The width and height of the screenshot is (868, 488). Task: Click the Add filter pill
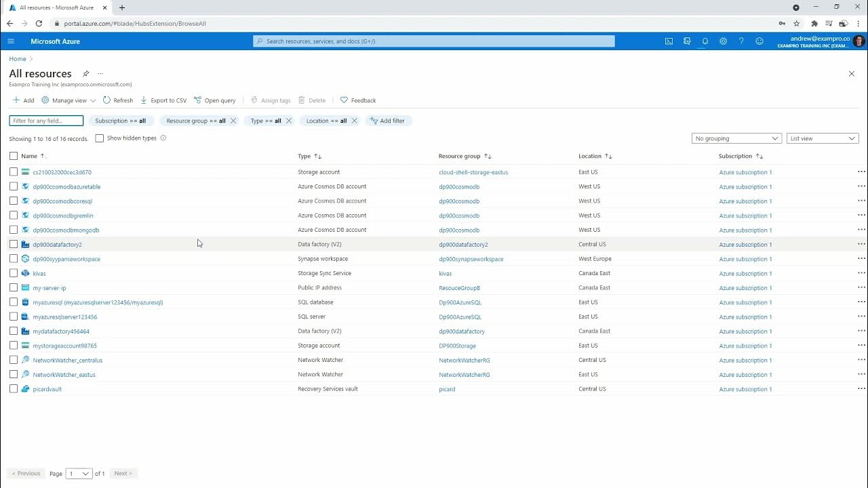(x=387, y=121)
